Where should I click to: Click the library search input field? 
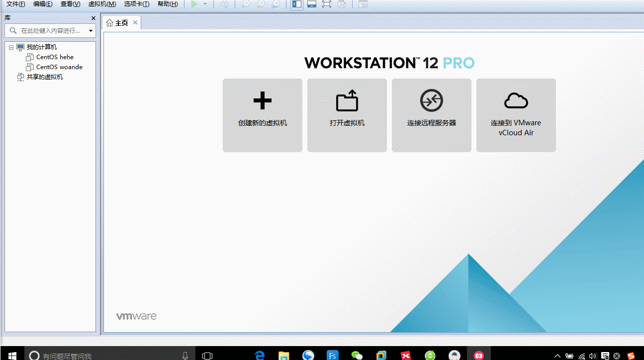point(50,31)
